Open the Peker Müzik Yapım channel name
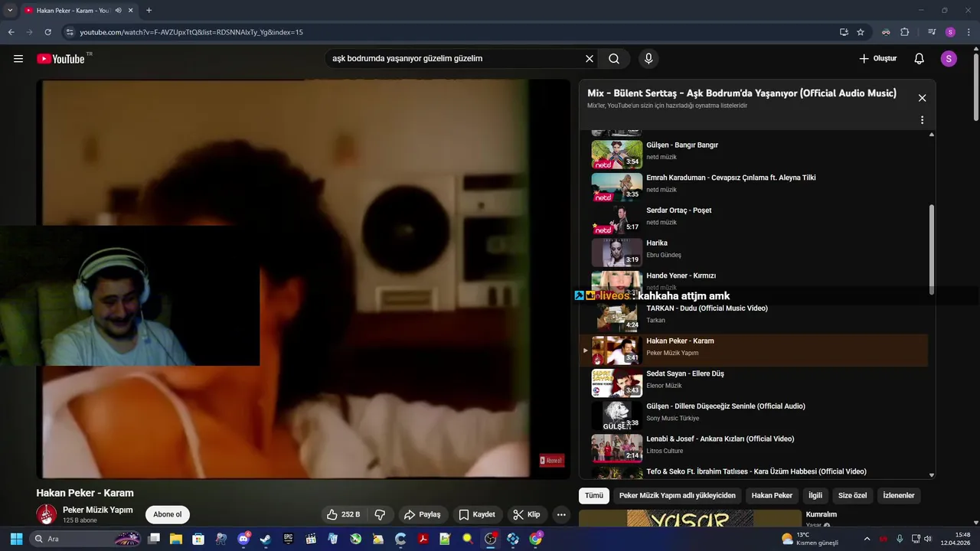This screenshot has width=980, height=551. (x=98, y=510)
